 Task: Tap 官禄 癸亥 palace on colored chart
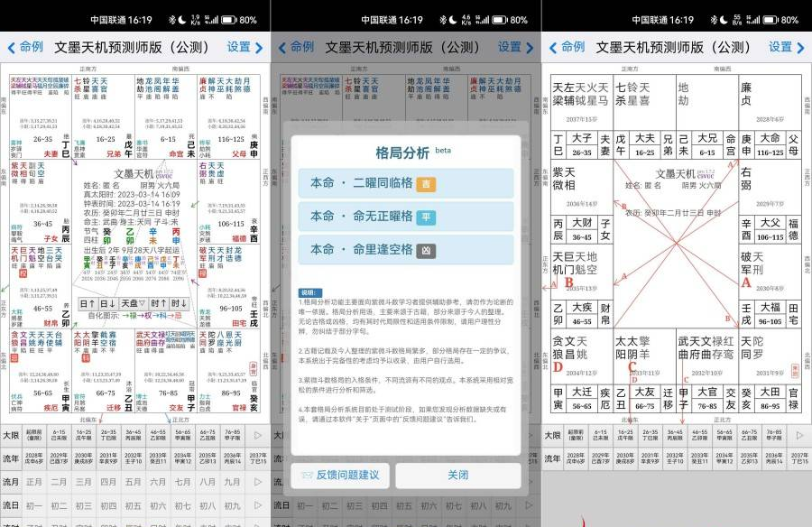[229, 372]
